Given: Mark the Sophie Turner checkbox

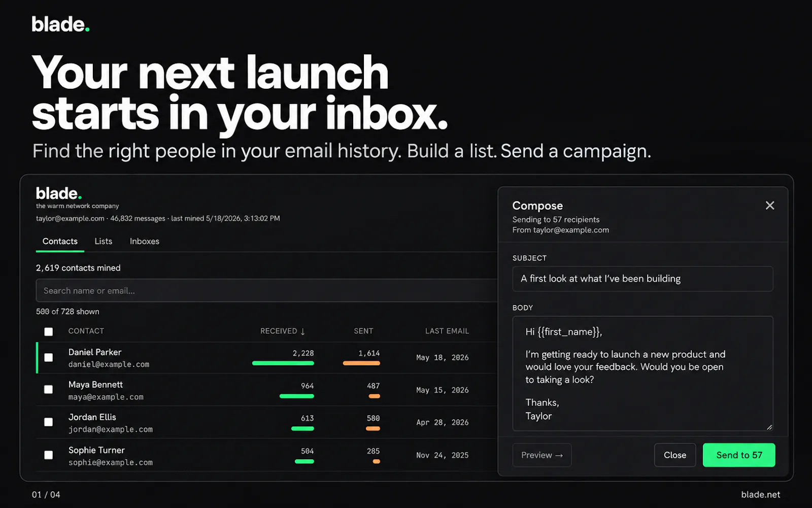Looking at the screenshot, I should (x=49, y=455).
